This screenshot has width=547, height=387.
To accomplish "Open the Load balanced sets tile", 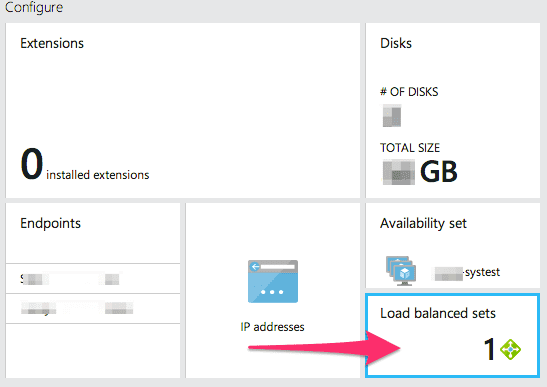I will (452, 335).
